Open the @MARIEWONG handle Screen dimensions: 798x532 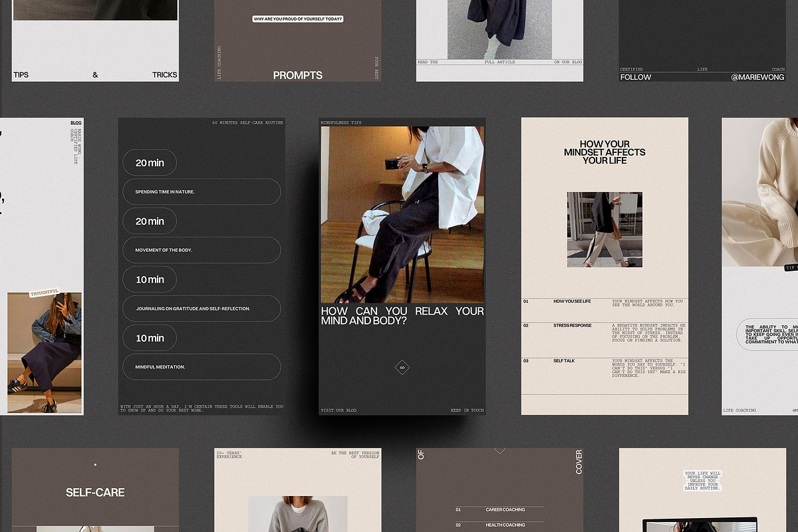[757, 77]
